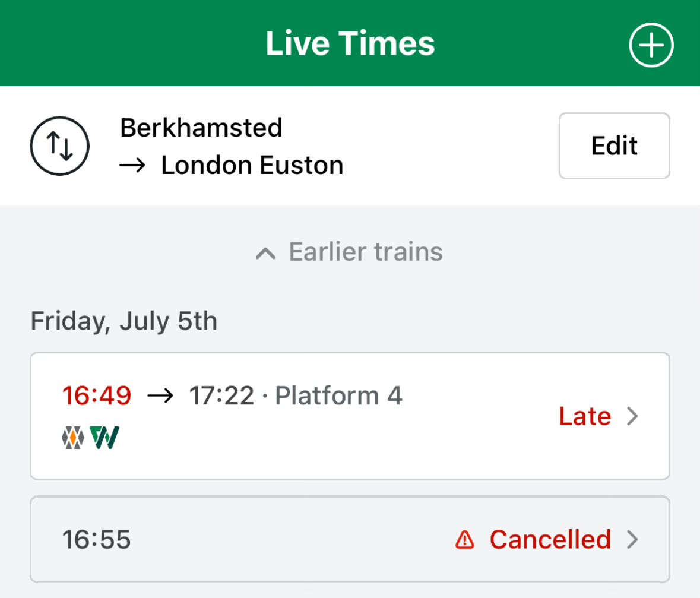This screenshot has height=598, width=700.
Task: Tap the Live Times header title
Action: click(x=350, y=43)
